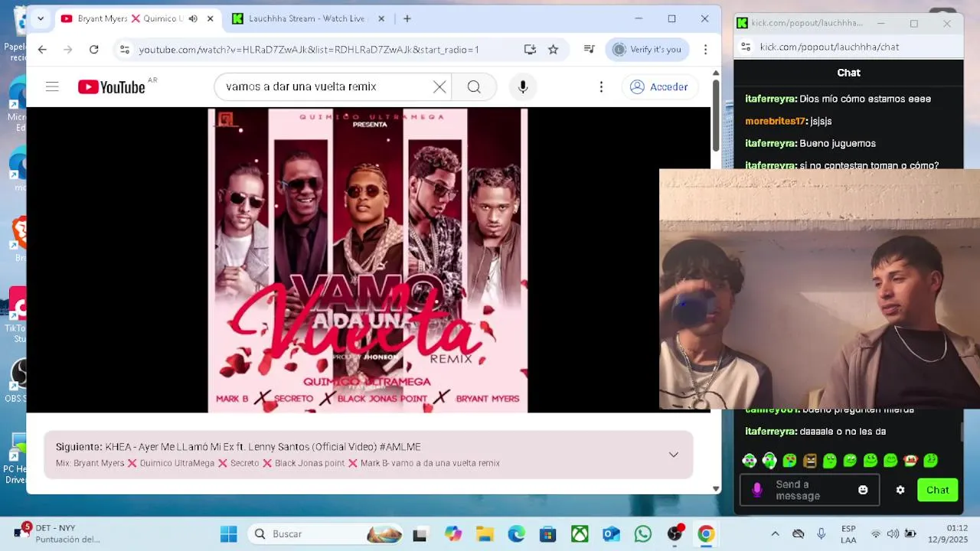Open WhatsApp from the taskbar
980x551 pixels.
643,533
